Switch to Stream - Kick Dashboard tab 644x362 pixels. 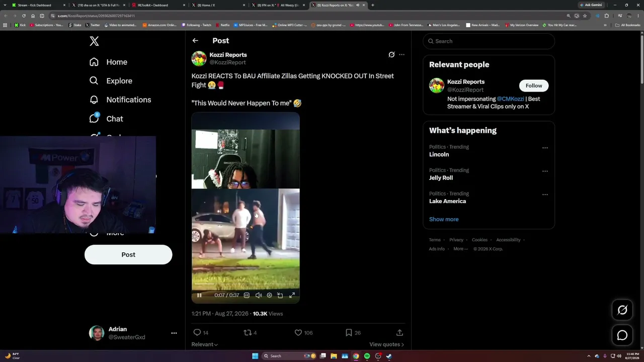[x=38, y=5]
